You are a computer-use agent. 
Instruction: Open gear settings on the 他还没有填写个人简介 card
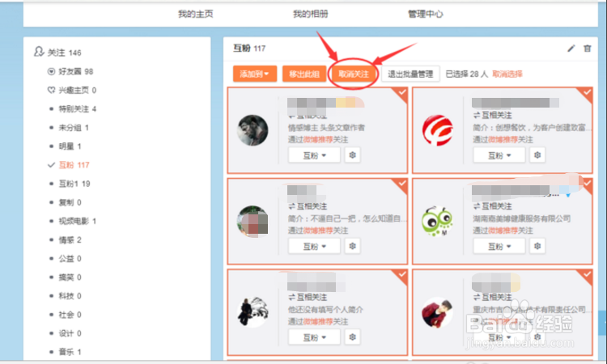click(352, 337)
